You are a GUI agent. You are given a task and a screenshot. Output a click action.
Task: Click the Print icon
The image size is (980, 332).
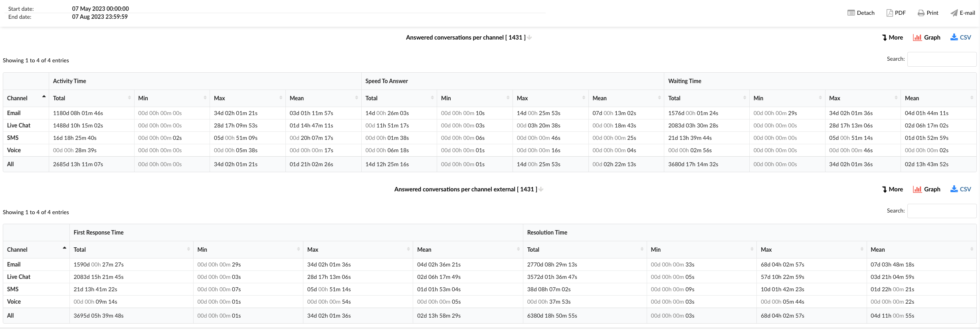coord(928,13)
